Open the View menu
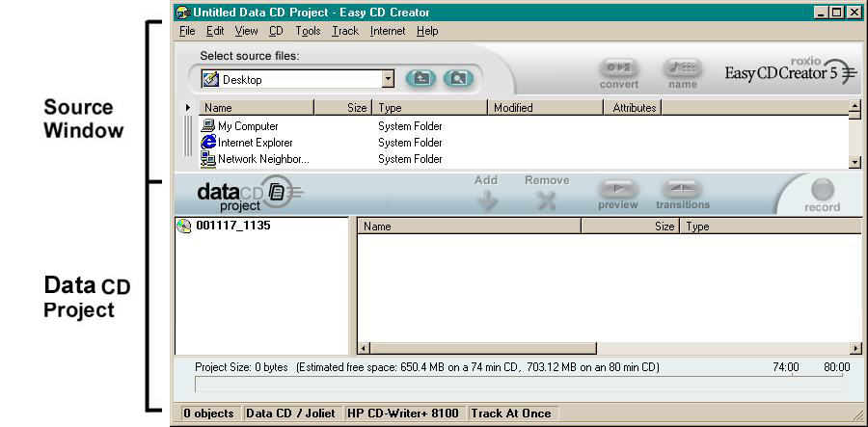The width and height of the screenshot is (868, 427). click(x=246, y=31)
